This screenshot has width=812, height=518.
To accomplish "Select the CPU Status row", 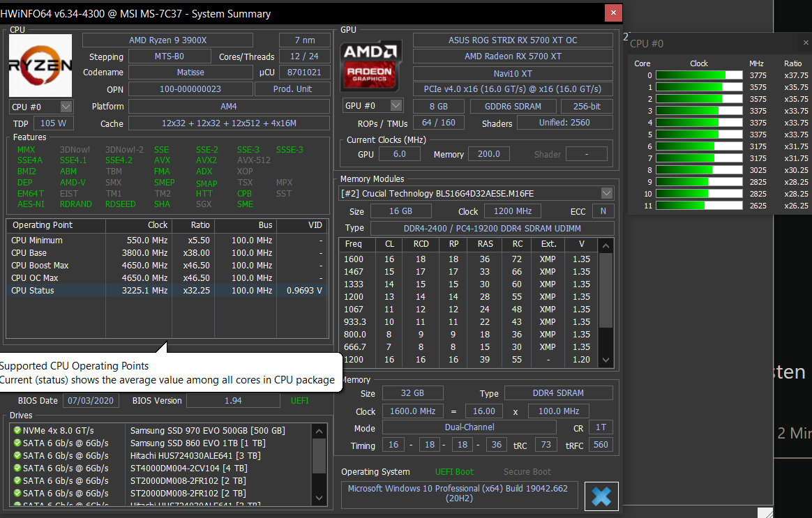I will click(x=167, y=290).
